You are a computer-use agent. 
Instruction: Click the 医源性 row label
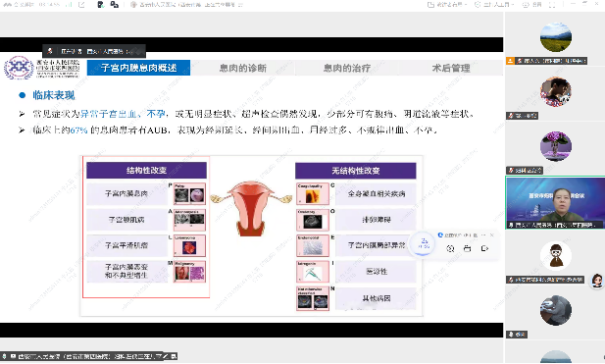point(376,271)
